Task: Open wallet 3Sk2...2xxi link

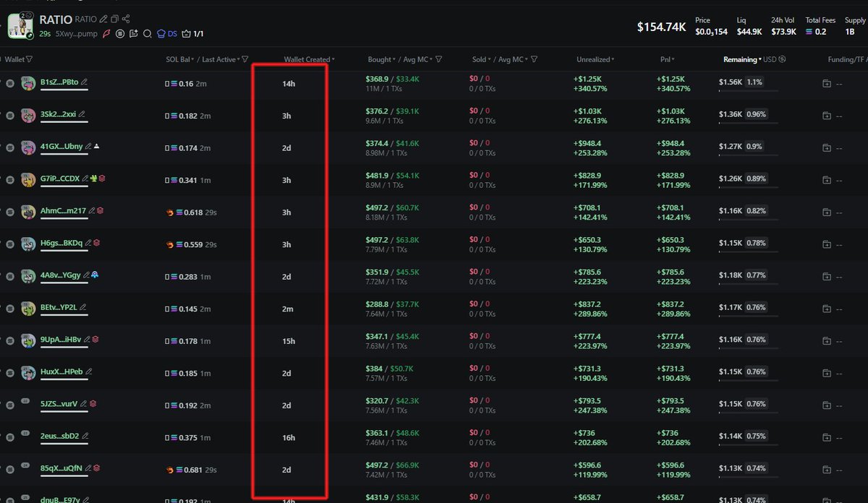Action: 58,114
